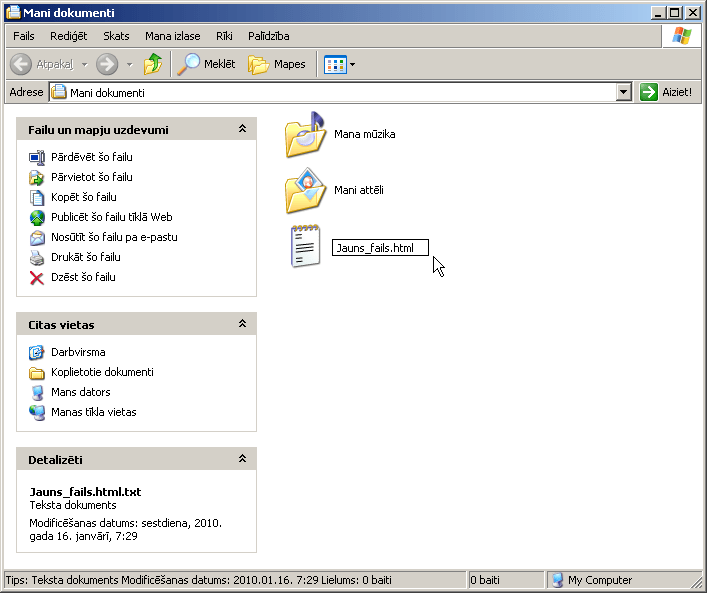
Task: Open the Palīdzība menu
Action: [269, 36]
